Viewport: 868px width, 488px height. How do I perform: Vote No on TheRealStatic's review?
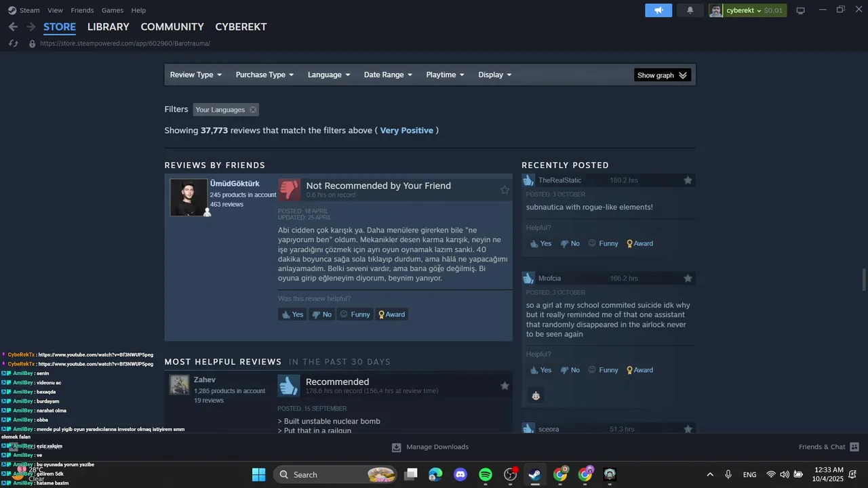[570, 243]
